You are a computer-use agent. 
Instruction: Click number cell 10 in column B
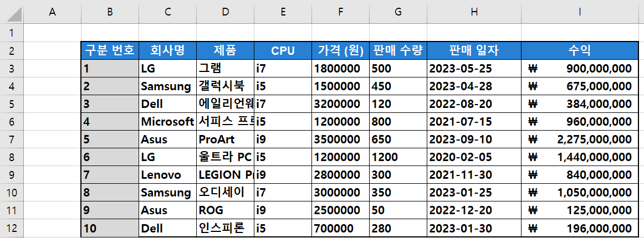[110, 227]
